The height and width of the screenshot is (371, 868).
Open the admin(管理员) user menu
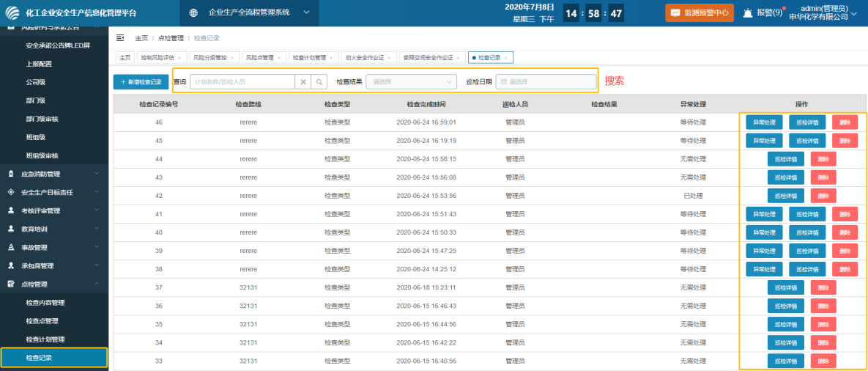tap(825, 12)
